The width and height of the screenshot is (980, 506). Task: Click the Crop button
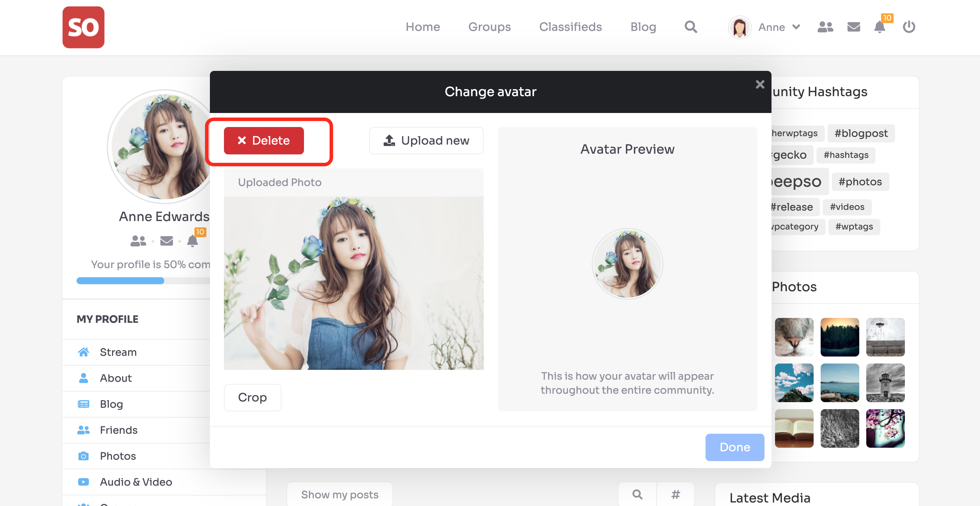(252, 397)
